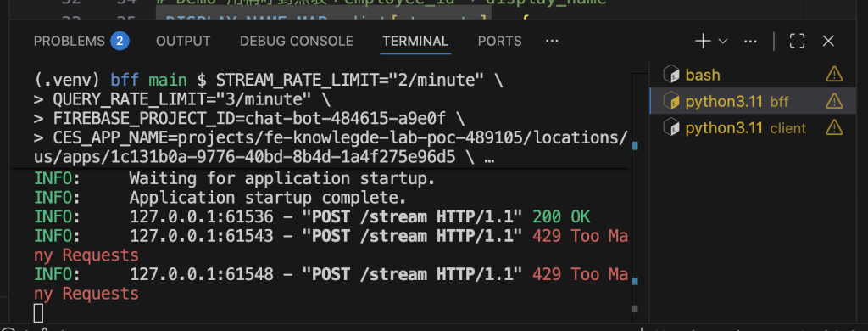Click "Waiting for application startup." log line
This screenshot has width=868, height=331.
(x=282, y=179)
